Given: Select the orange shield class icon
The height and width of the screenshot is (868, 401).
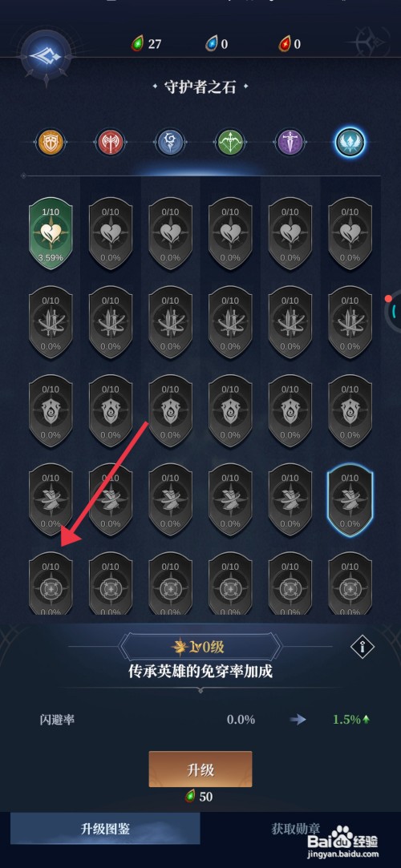Looking at the screenshot, I should click(50, 143).
